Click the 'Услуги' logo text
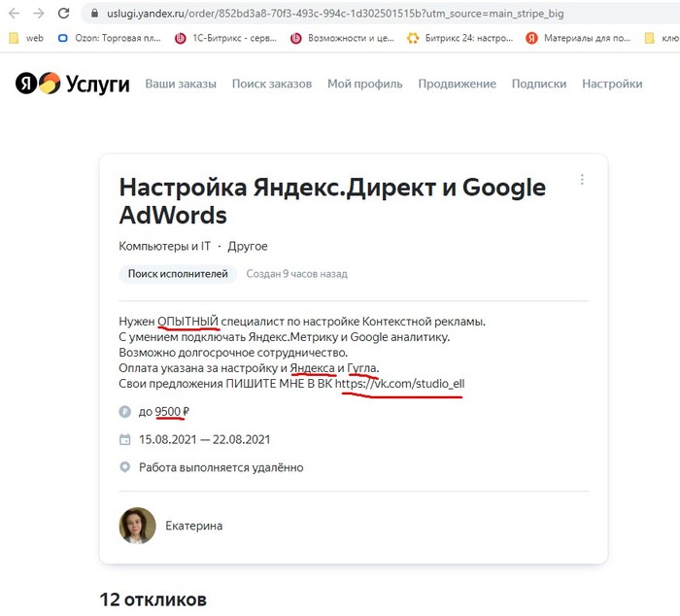This screenshot has height=616, width=680. pos(97,84)
